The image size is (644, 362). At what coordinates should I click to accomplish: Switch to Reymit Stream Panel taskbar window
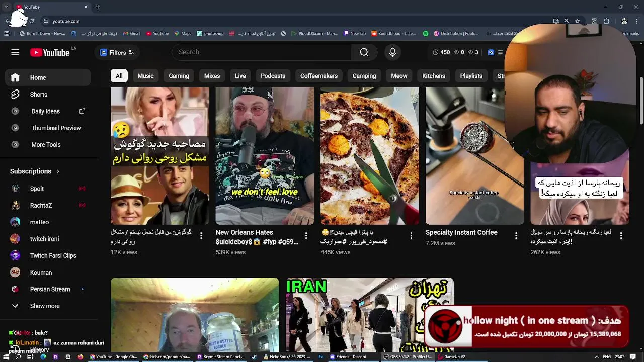220,357
